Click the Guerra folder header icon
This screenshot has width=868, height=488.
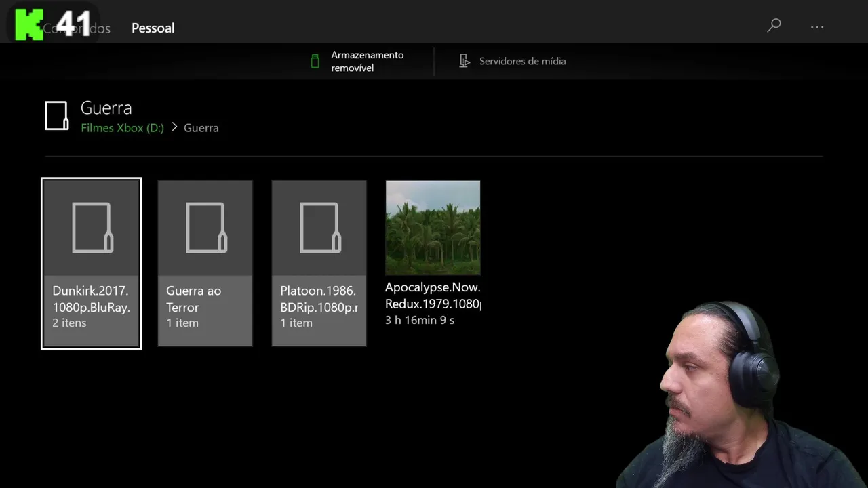57,116
